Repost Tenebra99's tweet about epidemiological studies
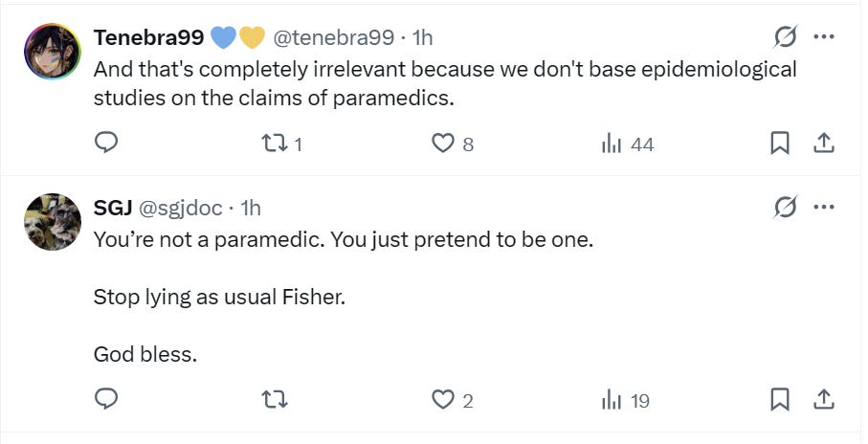The height and width of the screenshot is (444, 868). (x=275, y=144)
